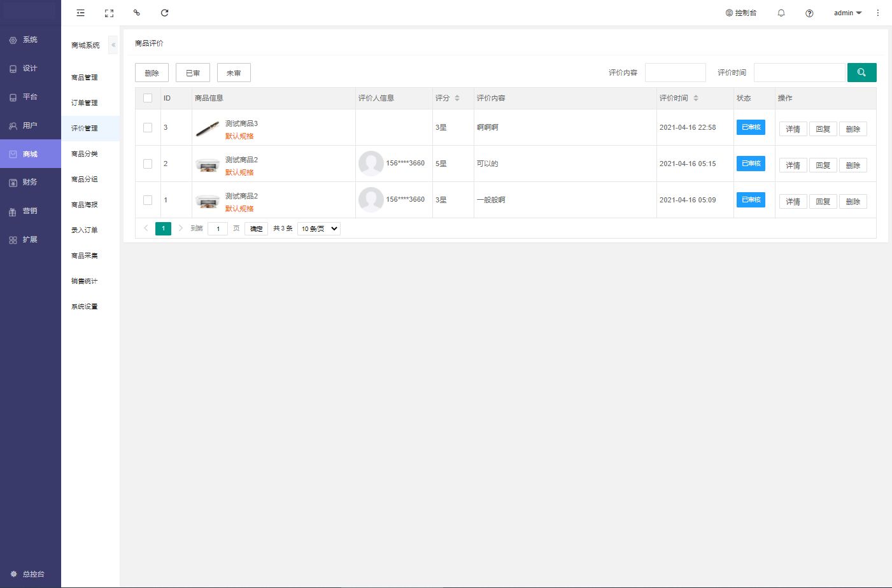Go to 财务 in left sidebar
Screen dimensions: 892x588
30,182
